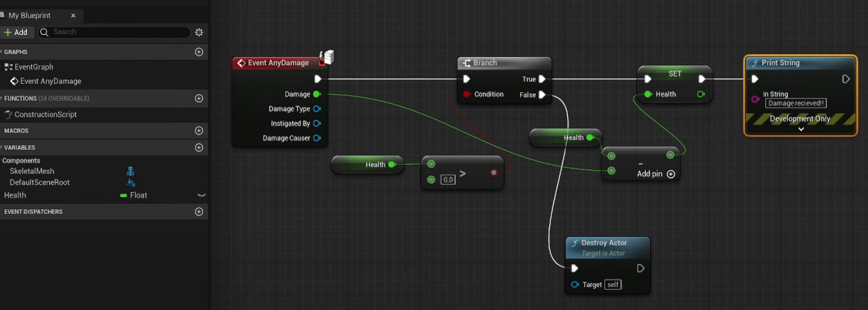
Task: Click Destroy Actor execution input pin
Action: pyautogui.click(x=575, y=268)
